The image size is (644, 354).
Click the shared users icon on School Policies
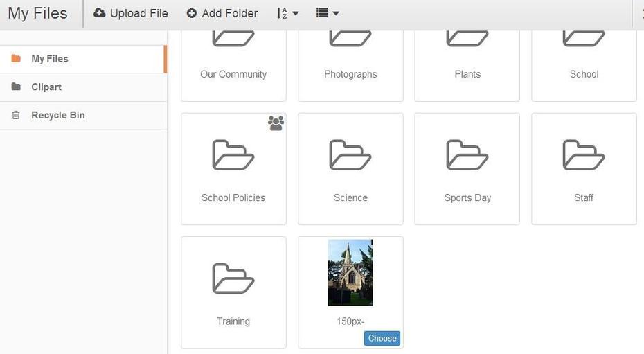coord(276,123)
